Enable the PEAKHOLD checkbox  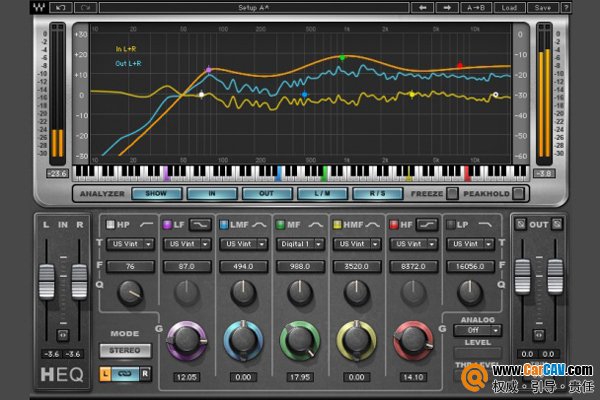tap(518, 194)
